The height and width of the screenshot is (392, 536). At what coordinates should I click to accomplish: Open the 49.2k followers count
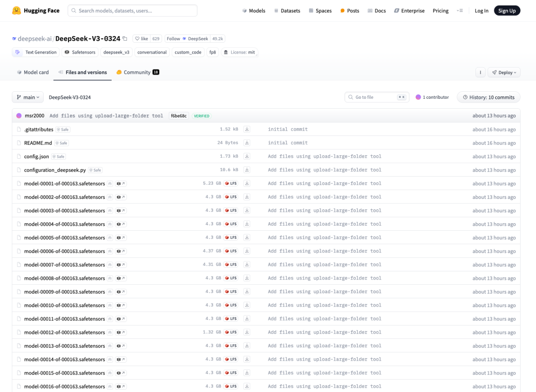[217, 39]
